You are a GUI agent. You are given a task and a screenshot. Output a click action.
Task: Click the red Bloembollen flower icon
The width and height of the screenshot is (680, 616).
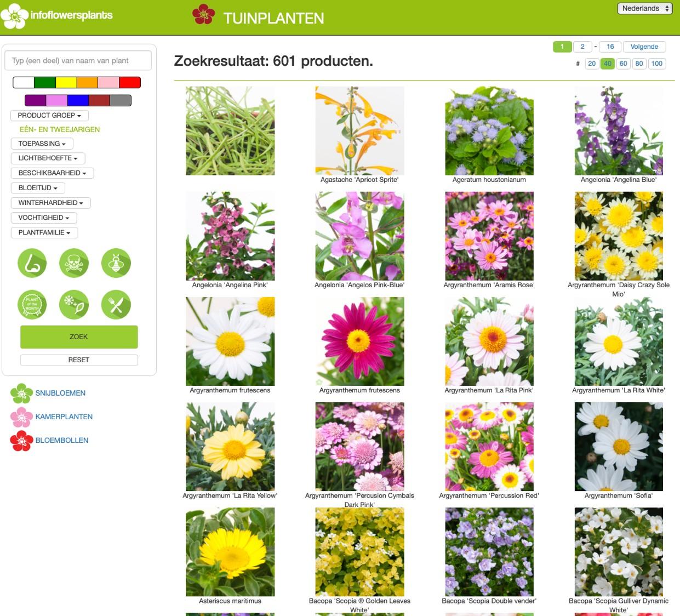coord(21,441)
